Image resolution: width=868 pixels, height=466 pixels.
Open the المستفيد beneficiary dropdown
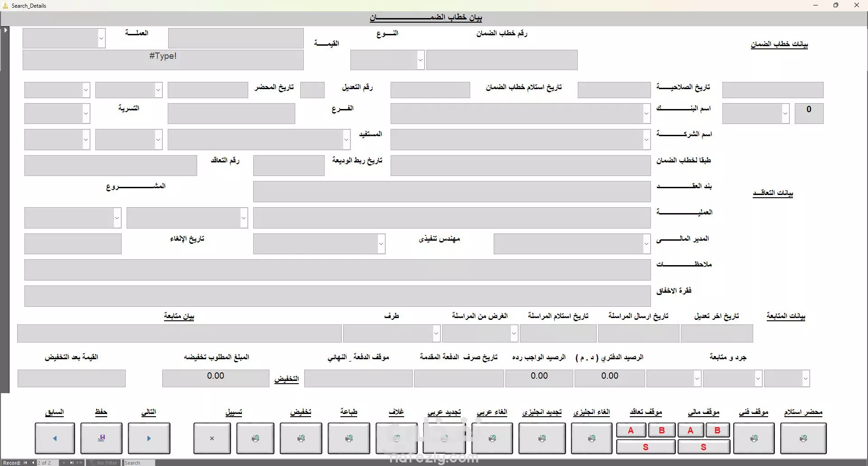tap(346, 139)
